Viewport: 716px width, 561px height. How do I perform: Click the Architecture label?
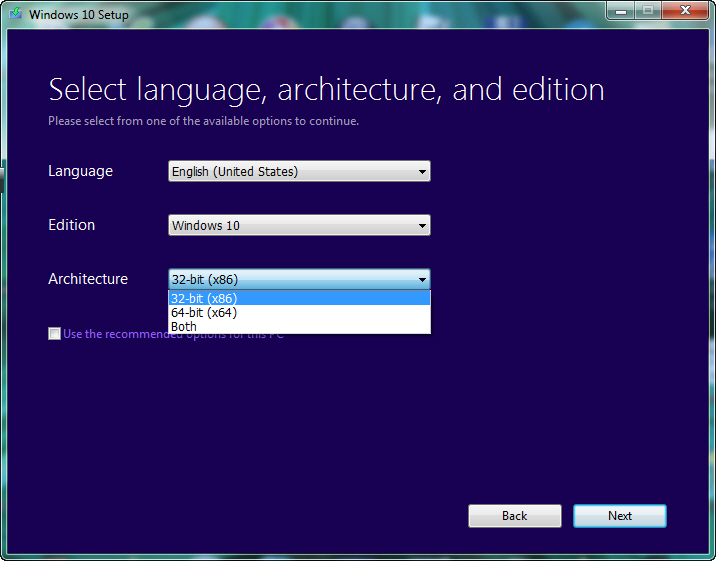[x=88, y=278]
